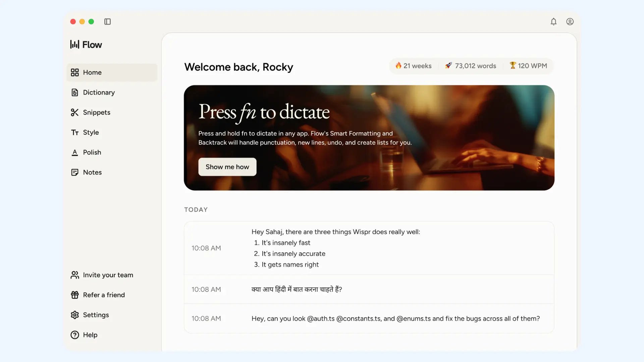Screen dimensions: 644x362
Task: Open the user account profile icon
Action: point(570,21)
